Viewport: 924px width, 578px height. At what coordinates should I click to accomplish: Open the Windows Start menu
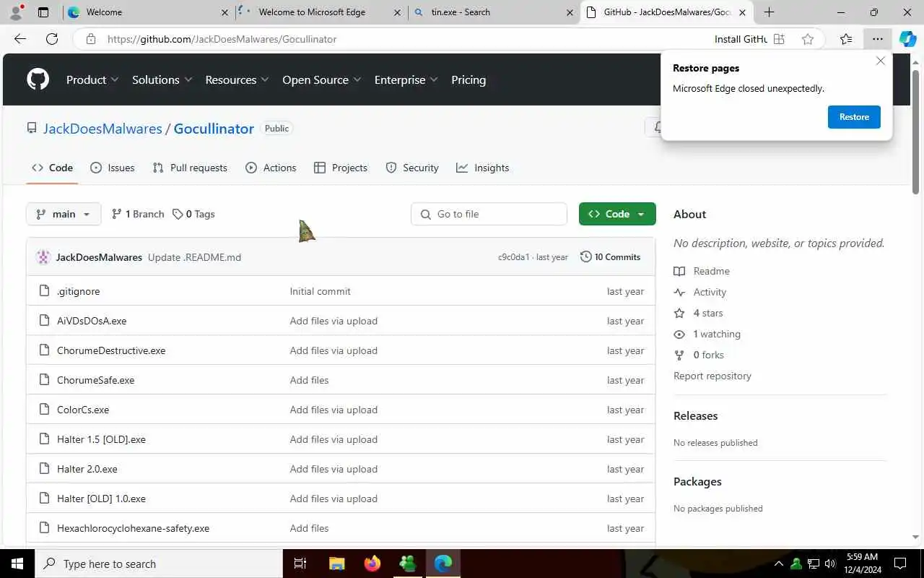(17, 564)
